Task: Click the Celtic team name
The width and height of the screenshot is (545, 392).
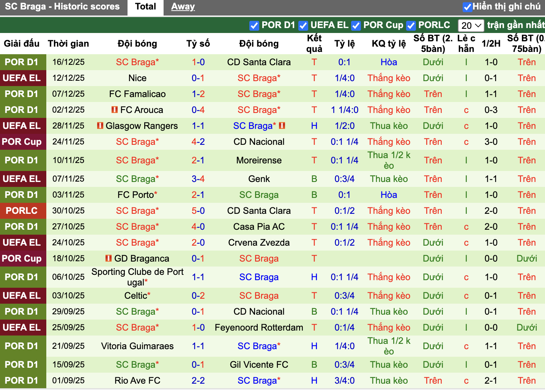Action: click(136, 296)
